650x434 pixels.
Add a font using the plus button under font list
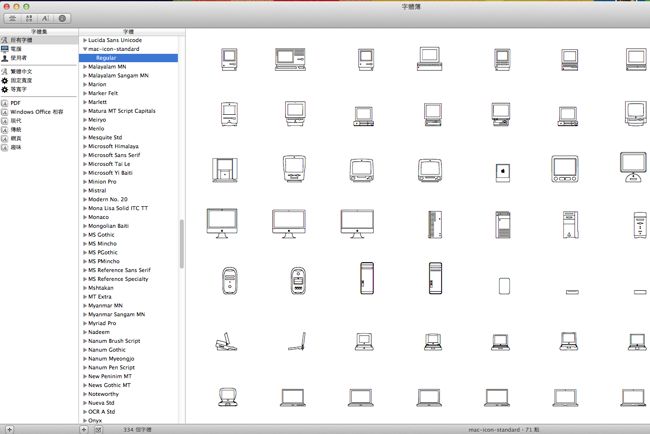click(x=84, y=429)
